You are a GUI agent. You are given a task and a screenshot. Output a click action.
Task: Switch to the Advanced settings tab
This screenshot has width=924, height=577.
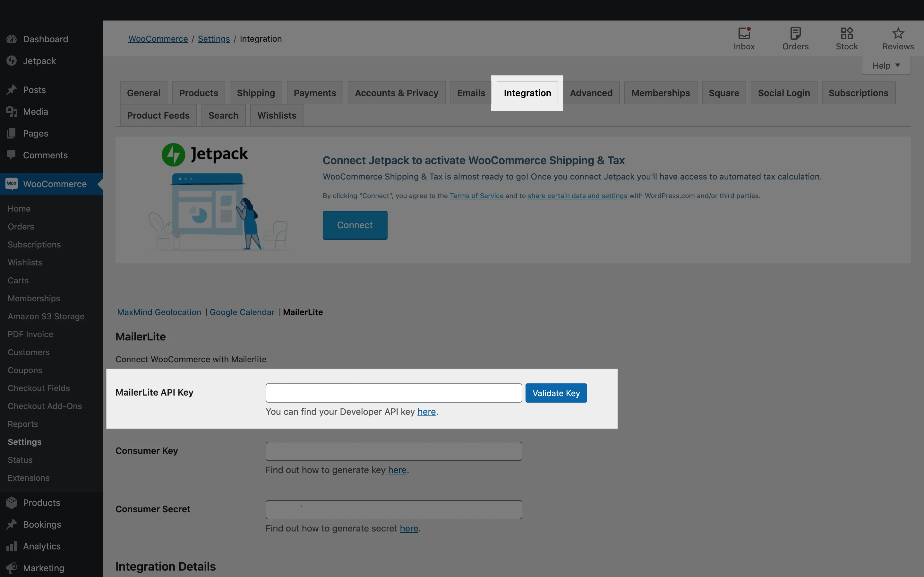591,93
